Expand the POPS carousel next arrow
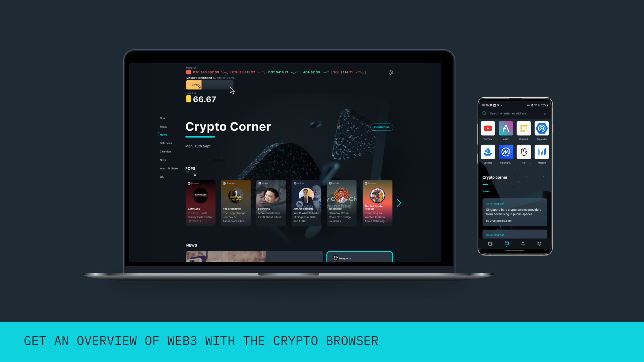This screenshot has width=644, height=362. click(x=398, y=203)
